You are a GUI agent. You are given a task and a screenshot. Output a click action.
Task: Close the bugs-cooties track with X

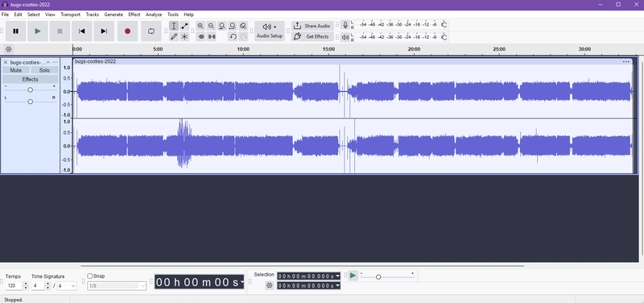[6, 63]
